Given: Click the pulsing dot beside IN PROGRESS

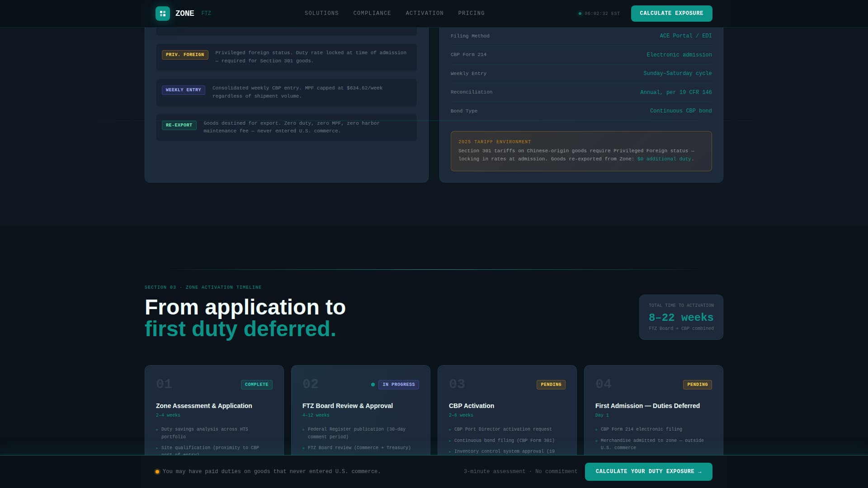Looking at the screenshot, I should click(x=373, y=385).
